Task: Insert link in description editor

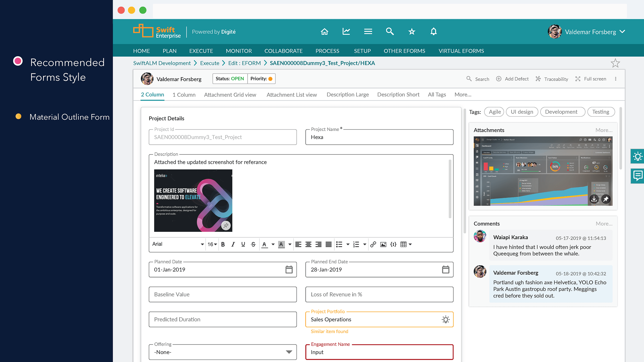Action: pos(373,244)
